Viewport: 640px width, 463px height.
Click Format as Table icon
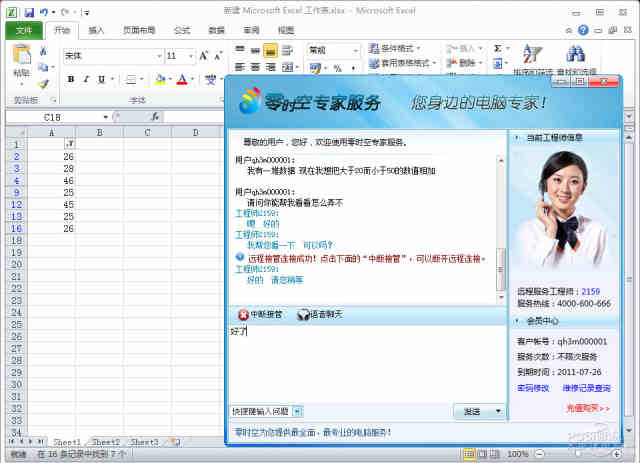[374, 63]
